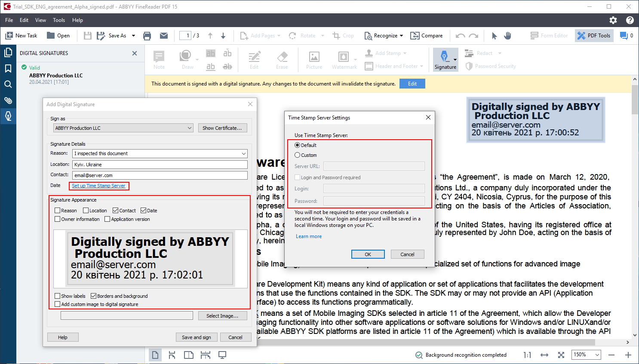639x364 pixels.
Task: Click Save and sign button
Action: pos(197,337)
